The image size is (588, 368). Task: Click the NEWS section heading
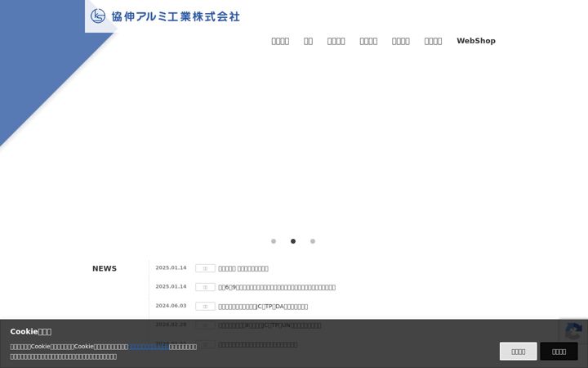(105, 268)
